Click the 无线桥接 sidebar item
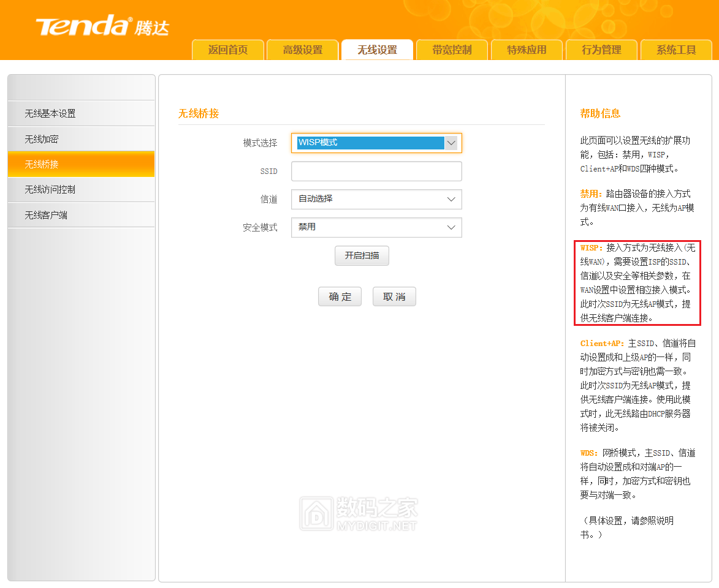Image resolution: width=719 pixels, height=588 pixels. (x=81, y=164)
